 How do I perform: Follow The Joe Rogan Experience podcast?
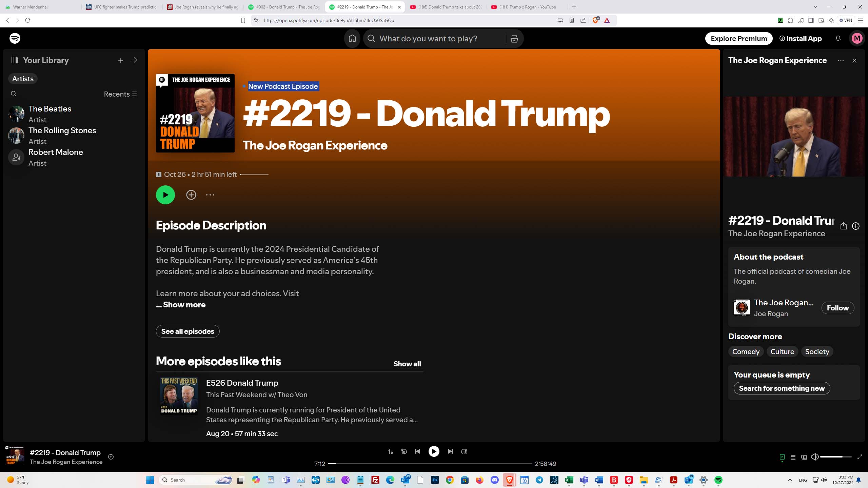tap(837, 308)
